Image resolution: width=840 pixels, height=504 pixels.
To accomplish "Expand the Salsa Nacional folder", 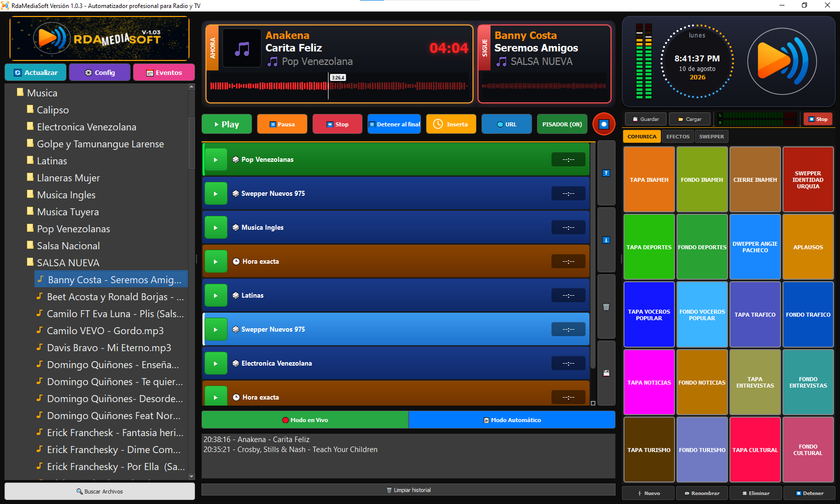I will coord(68,246).
